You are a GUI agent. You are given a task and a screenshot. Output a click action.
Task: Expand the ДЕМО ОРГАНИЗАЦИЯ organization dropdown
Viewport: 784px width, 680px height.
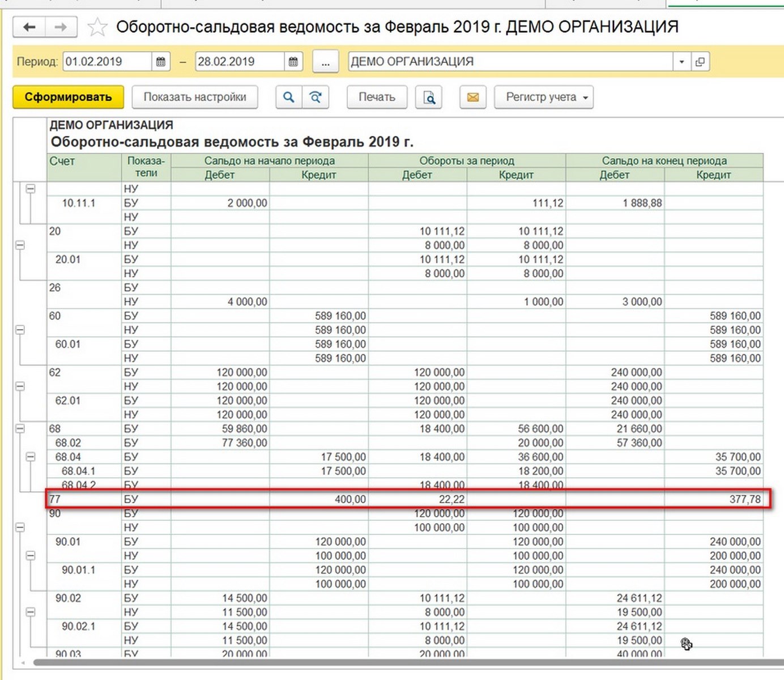pyautogui.click(x=681, y=62)
